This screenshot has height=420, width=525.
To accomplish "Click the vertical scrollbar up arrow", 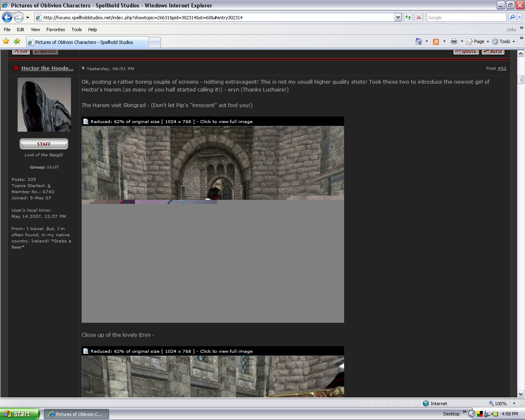I will tap(521, 53).
